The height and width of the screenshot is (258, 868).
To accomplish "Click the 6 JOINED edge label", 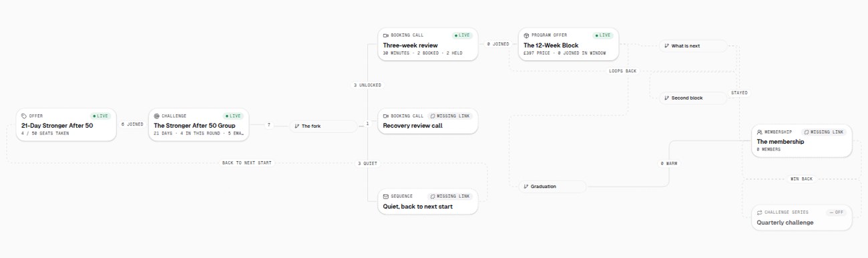I will click(x=132, y=124).
